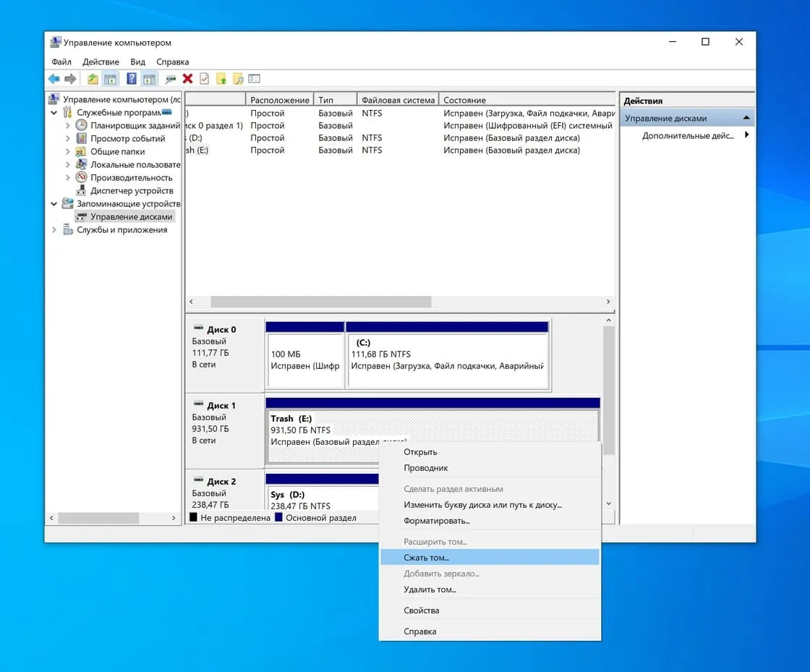Collapse the Служебные программы tree node
Screen dimensions: 810x672
54,112
